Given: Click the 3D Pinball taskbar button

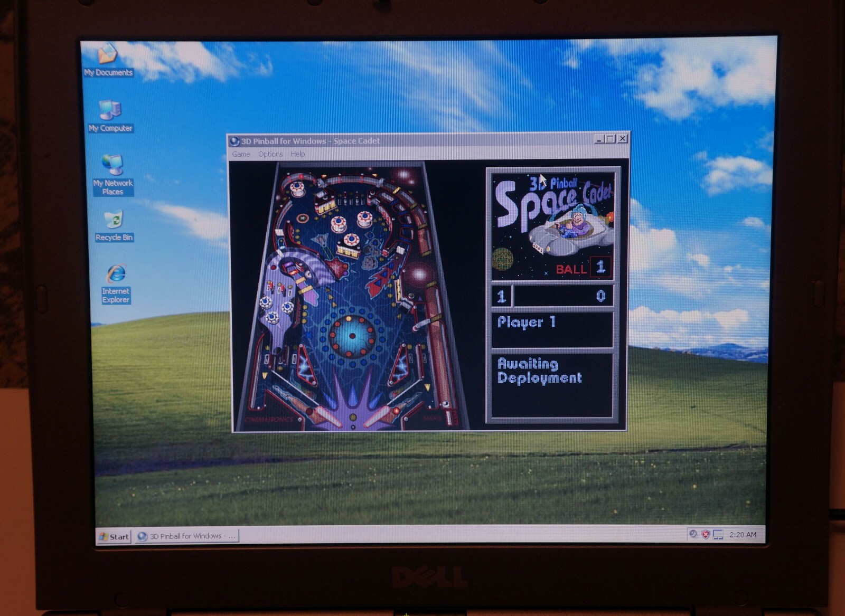Looking at the screenshot, I should [187, 536].
